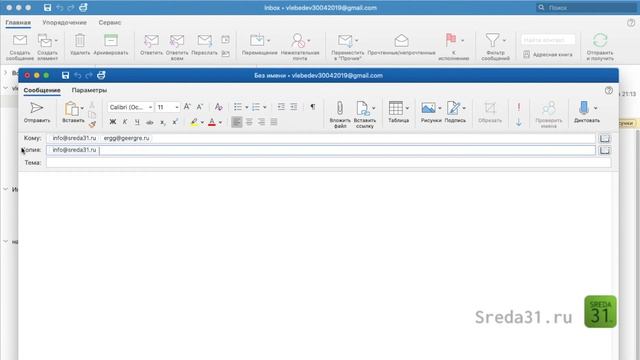
Task: Increase paragraph indent
Action: (x=293, y=107)
